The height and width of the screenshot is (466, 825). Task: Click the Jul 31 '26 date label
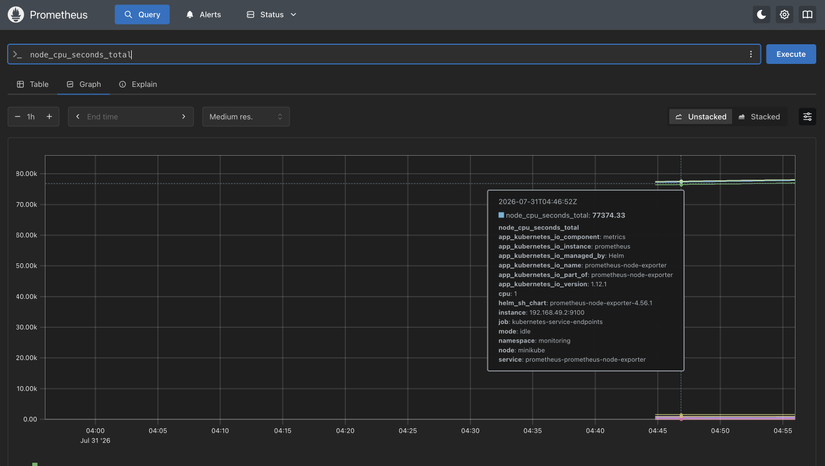pyautogui.click(x=95, y=441)
